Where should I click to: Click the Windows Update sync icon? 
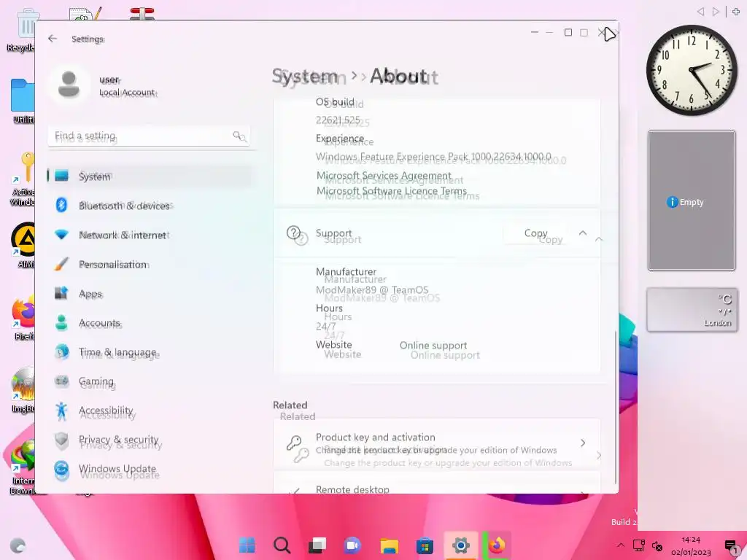pos(61,470)
